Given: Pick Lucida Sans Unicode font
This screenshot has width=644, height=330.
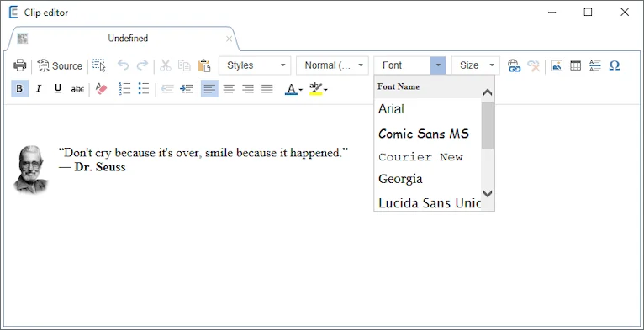Looking at the screenshot, I should 428,202.
